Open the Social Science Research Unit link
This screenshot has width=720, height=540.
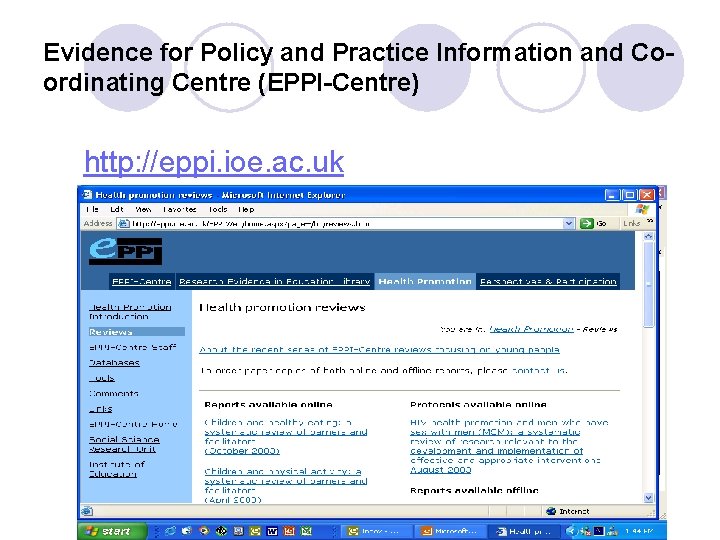(124, 444)
